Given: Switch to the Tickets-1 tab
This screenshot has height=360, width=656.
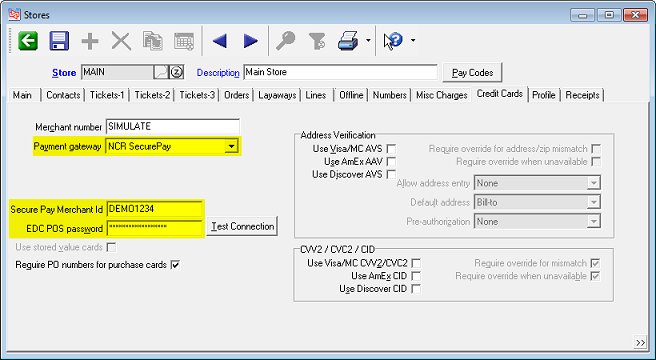Looking at the screenshot, I should coord(107,95).
